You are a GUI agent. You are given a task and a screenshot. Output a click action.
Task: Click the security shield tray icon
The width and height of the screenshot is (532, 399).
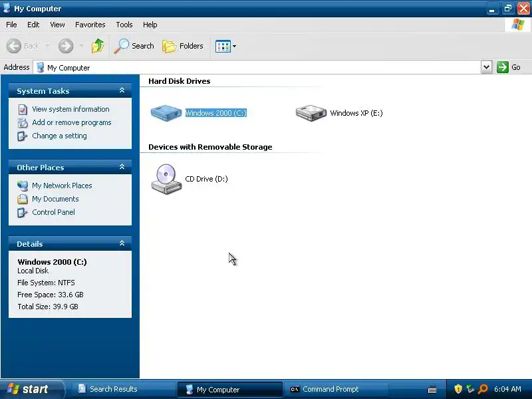coord(458,389)
